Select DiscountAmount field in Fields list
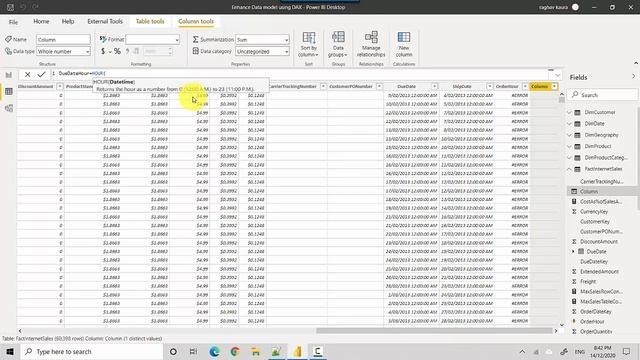640x360 pixels. [x=599, y=242]
